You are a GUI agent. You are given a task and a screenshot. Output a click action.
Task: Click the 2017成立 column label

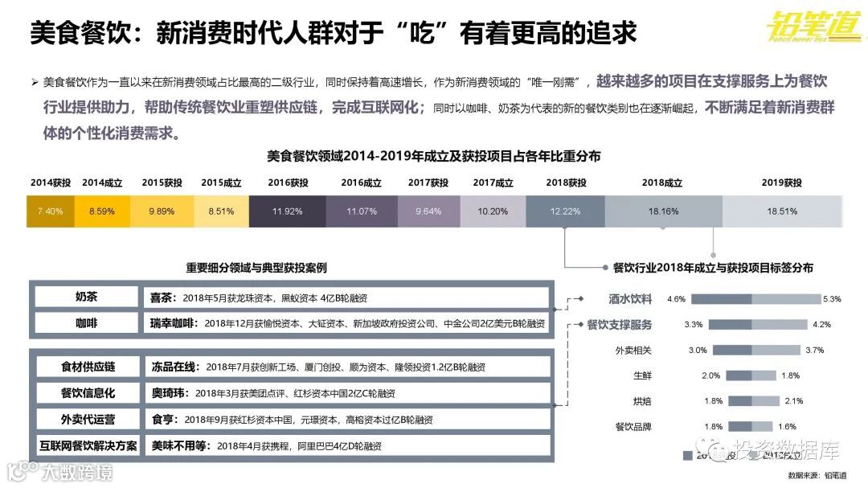point(493,182)
